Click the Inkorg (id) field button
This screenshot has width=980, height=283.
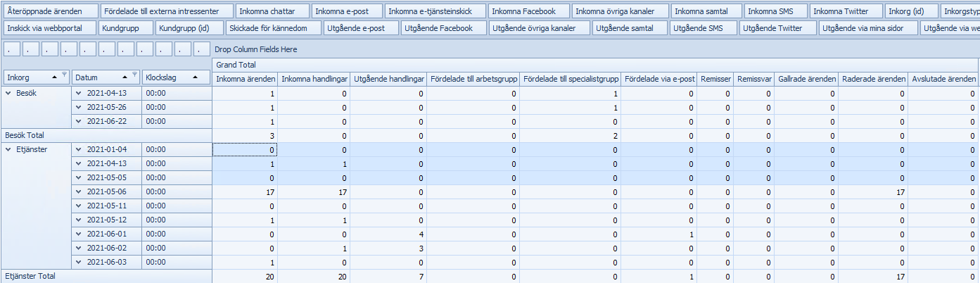click(x=910, y=11)
